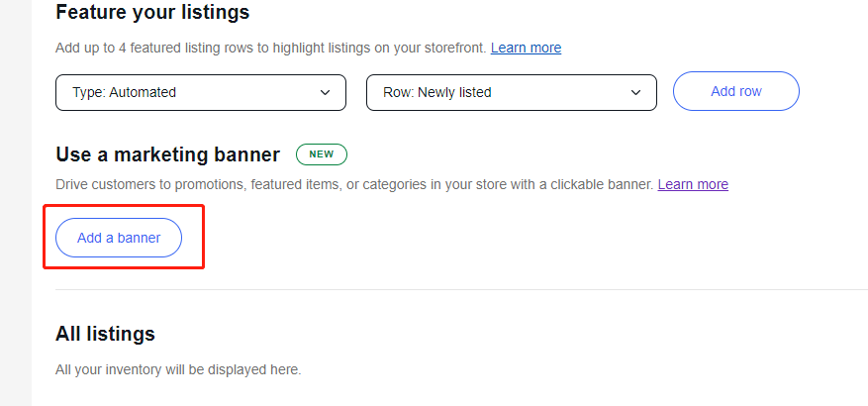Click the chevron arrow in the Row dropdown
Image resolution: width=868 pixels, height=406 pixels.
[x=636, y=92]
